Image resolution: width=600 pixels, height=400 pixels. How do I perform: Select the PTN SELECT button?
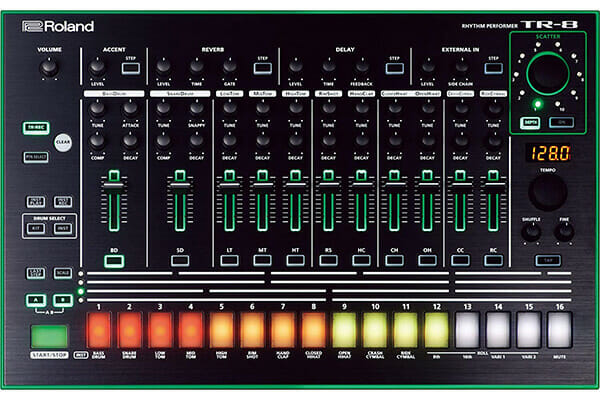pos(36,157)
